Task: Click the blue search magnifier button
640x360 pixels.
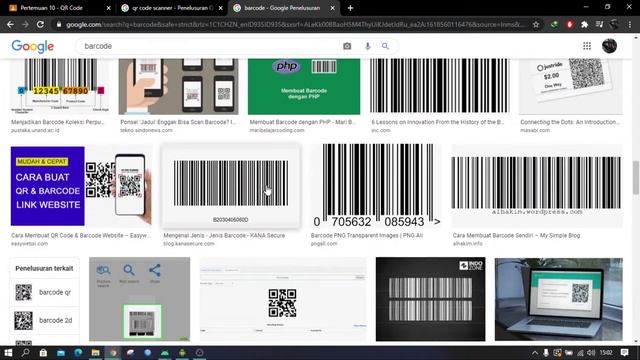Action: pos(385,46)
